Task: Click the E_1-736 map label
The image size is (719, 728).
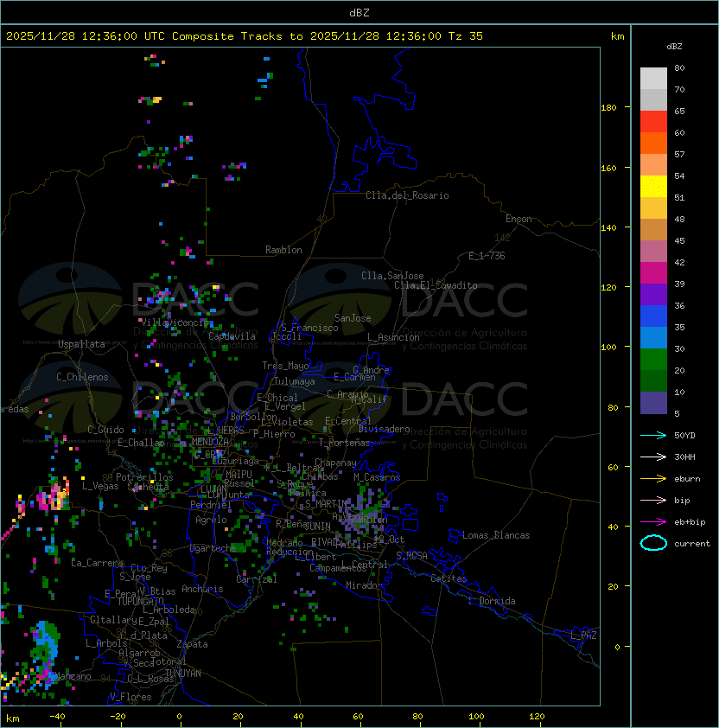Action: (487, 256)
